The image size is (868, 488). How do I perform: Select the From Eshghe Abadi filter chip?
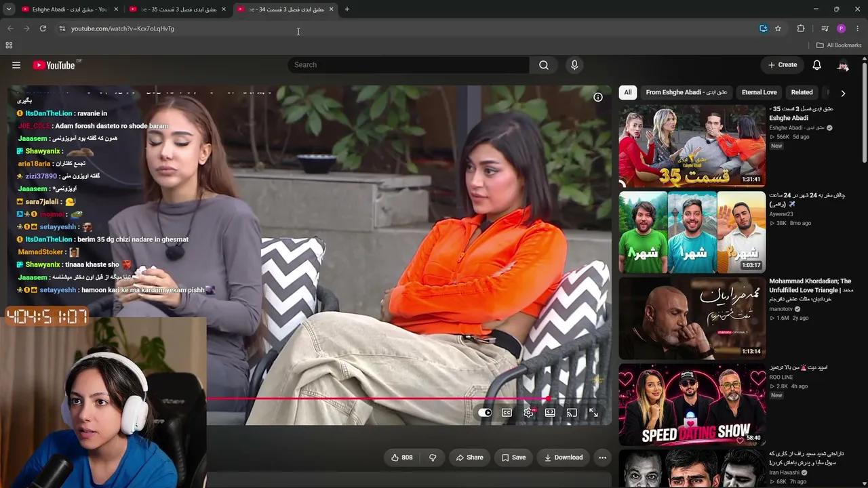click(686, 93)
